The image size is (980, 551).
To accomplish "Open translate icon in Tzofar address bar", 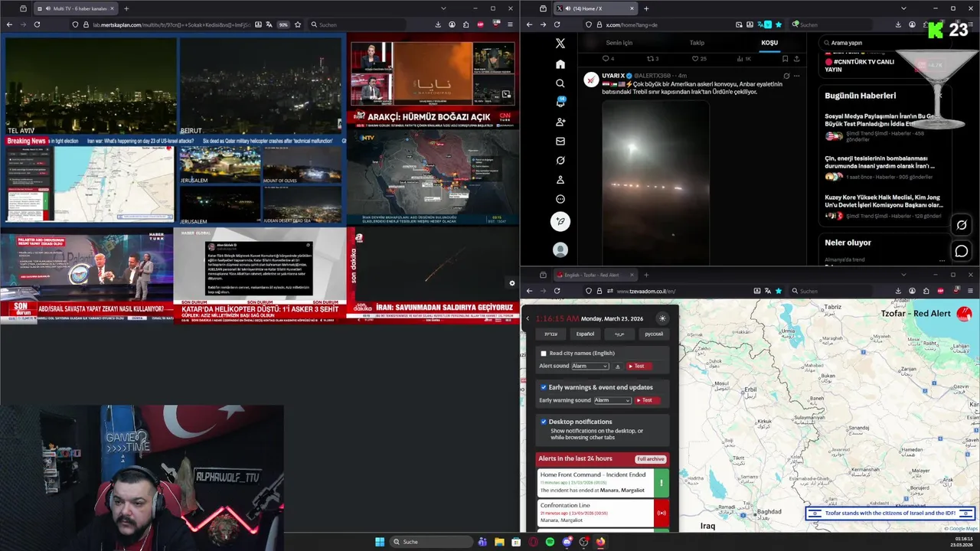I will (768, 291).
